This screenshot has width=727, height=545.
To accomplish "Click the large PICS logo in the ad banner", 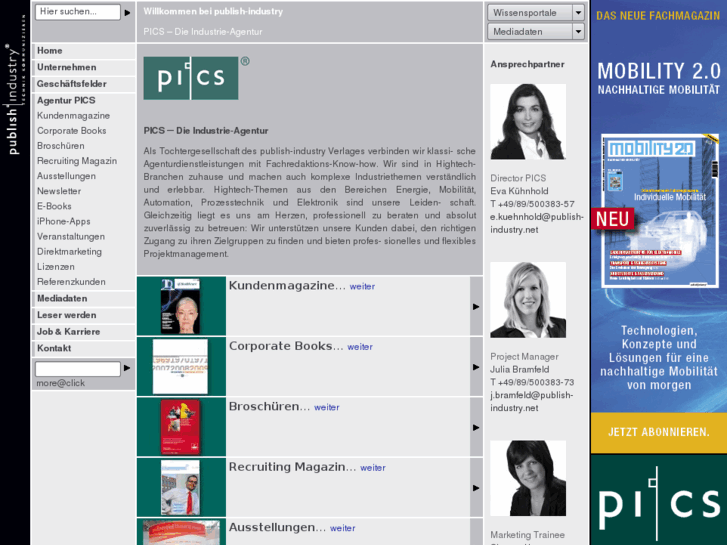I will (x=658, y=504).
